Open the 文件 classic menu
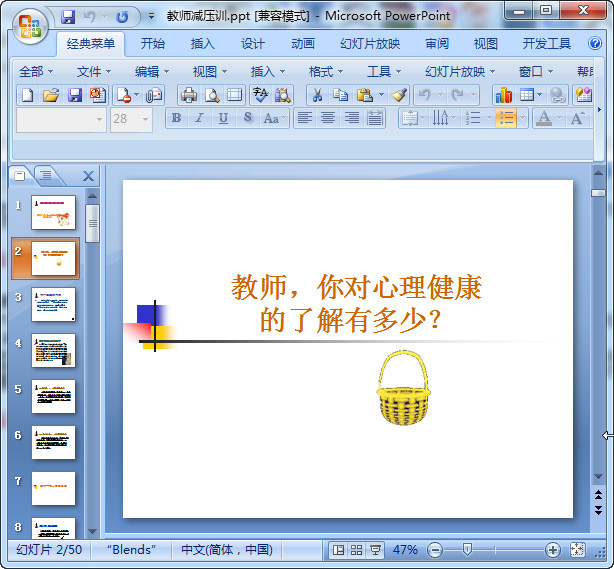Viewport: 614px width, 569px height. (x=94, y=72)
